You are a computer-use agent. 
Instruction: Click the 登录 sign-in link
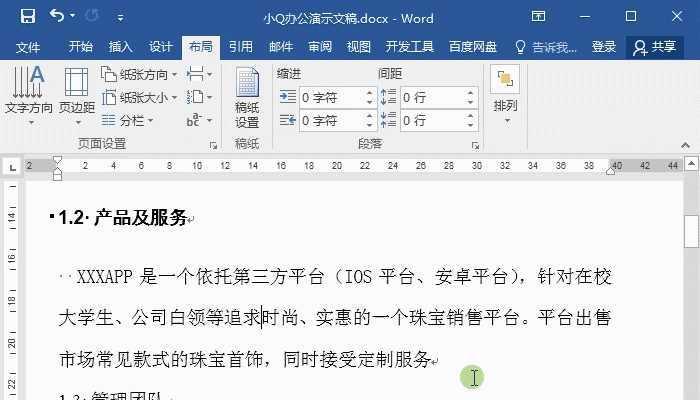(x=604, y=47)
